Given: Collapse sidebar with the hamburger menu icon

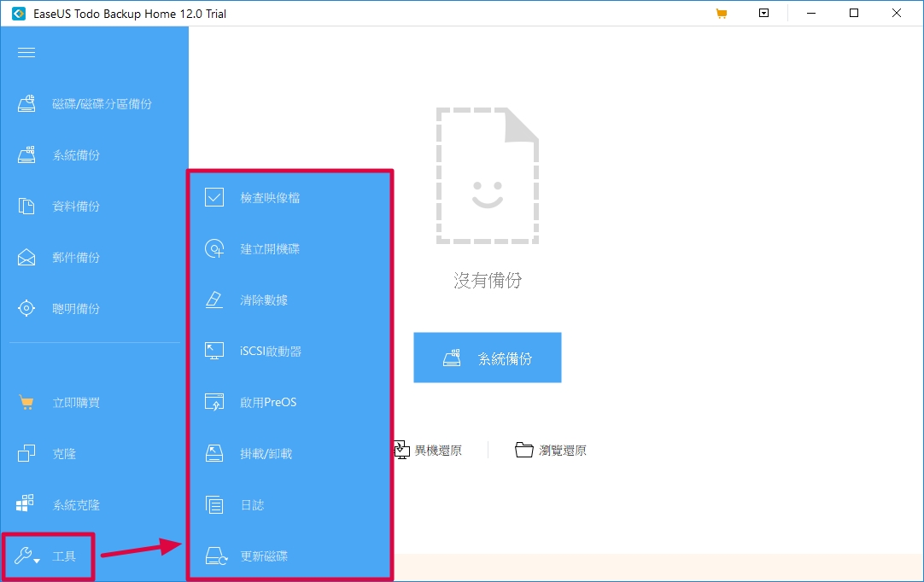Looking at the screenshot, I should click(x=26, y=53).
